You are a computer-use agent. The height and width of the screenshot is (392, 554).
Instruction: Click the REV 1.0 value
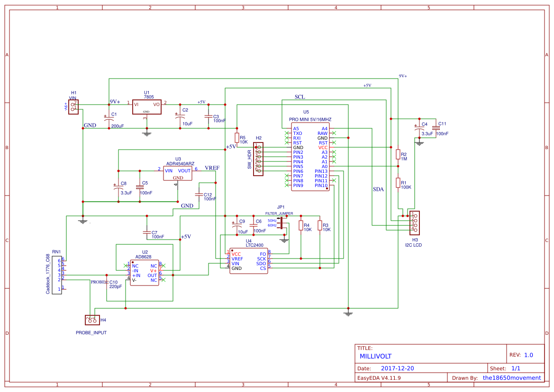528,355
